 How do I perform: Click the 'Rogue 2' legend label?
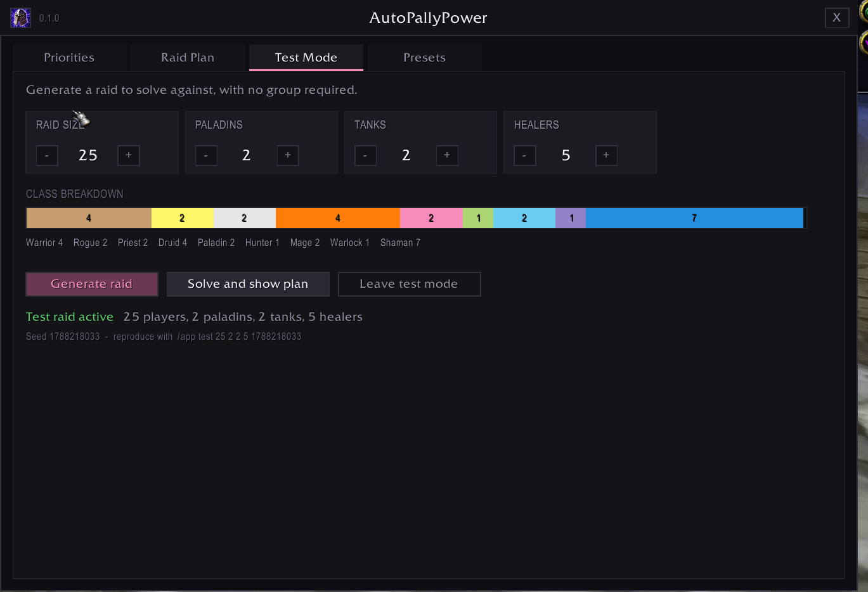[x=90, y=243]
